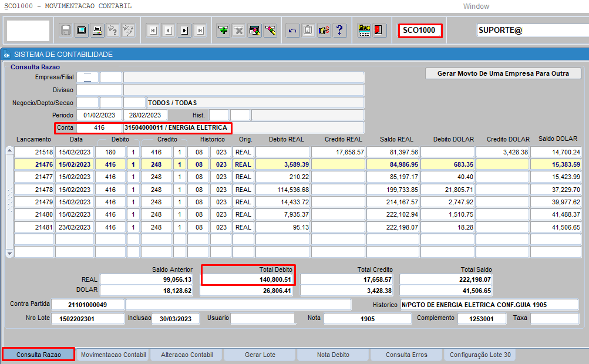
Task: Print using the printer icon
Action: pos(97,31)
